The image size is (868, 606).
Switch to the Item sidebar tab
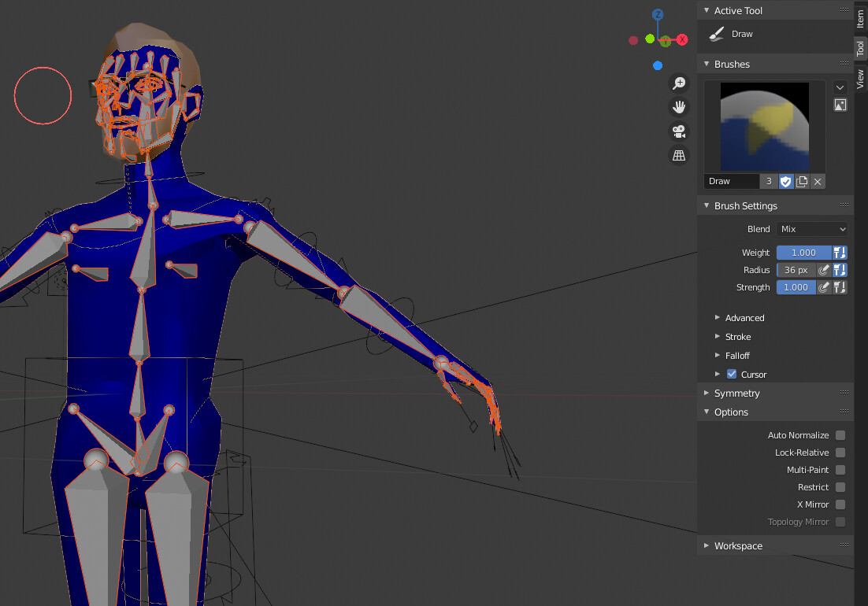click(860, 19)
